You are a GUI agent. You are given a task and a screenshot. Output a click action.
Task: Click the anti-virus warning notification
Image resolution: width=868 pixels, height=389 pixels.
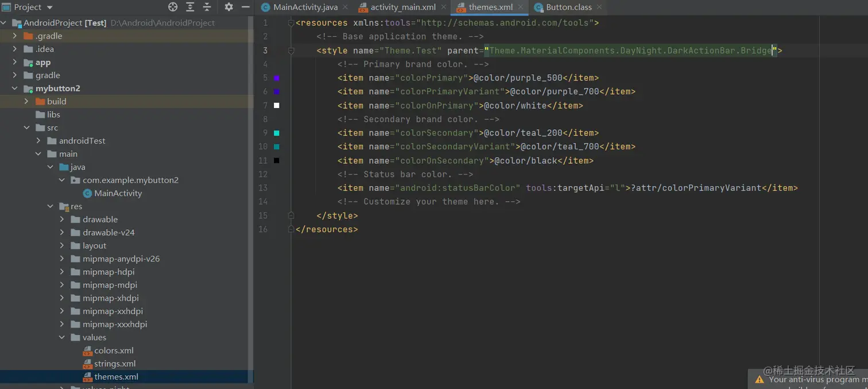point(808,379)
